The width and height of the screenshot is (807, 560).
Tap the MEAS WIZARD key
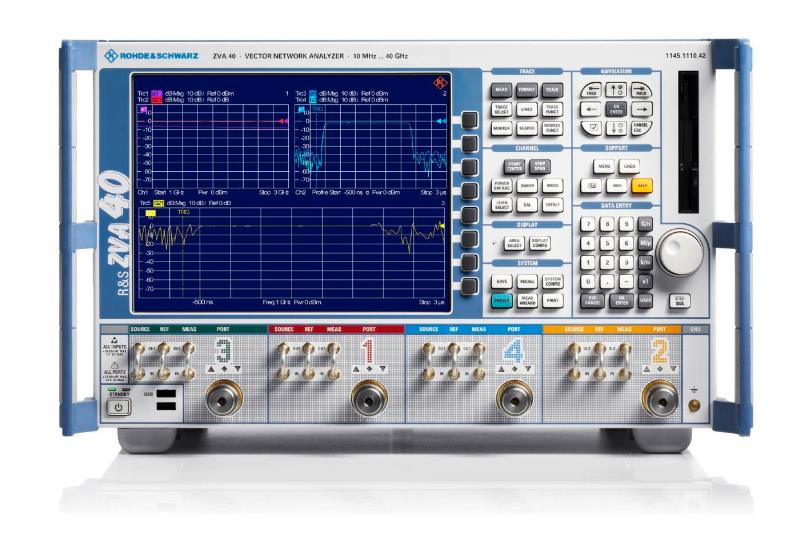tap(527, 301)
